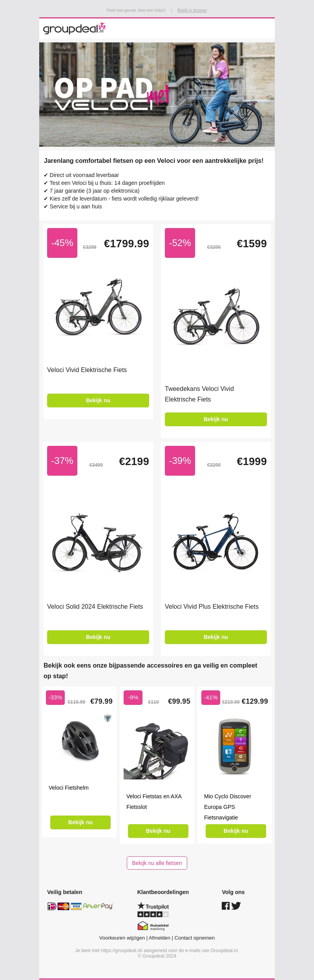Viewport: 314px width, 980px height.
Task: Click the 'Op pad met Veloci' hero banner
Action: (157, 94)
